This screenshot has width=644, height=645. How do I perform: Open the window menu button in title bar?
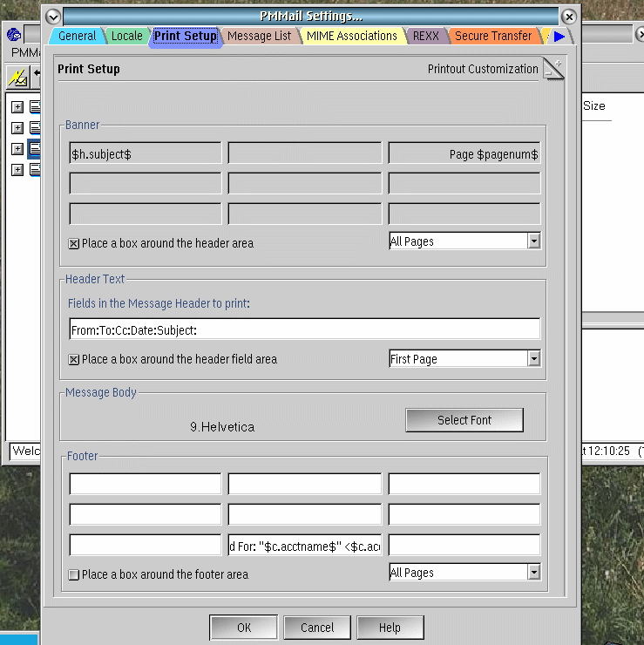(53, 17)
